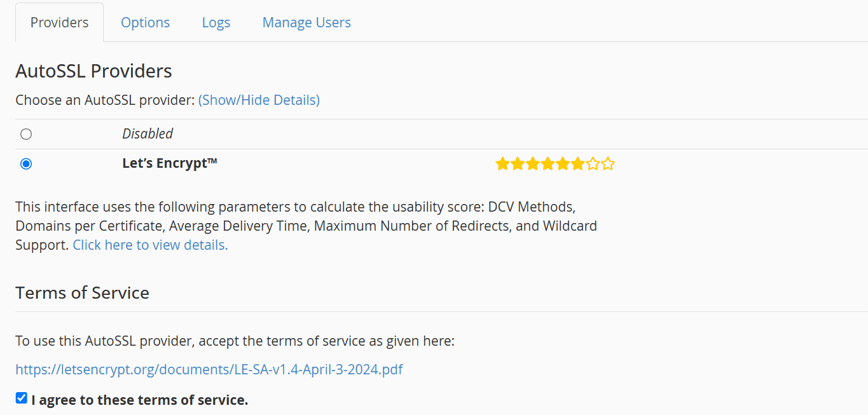The height and width of the screenshot is (415, 868).
Task: Click the fourth filled usability star
Action: (548, 164)
